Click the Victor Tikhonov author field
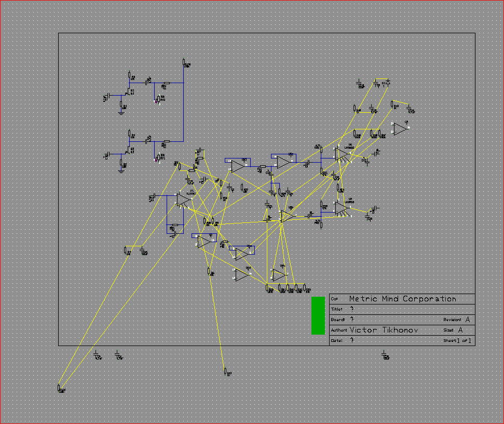The image size is (504, 424). pos(384,330)
